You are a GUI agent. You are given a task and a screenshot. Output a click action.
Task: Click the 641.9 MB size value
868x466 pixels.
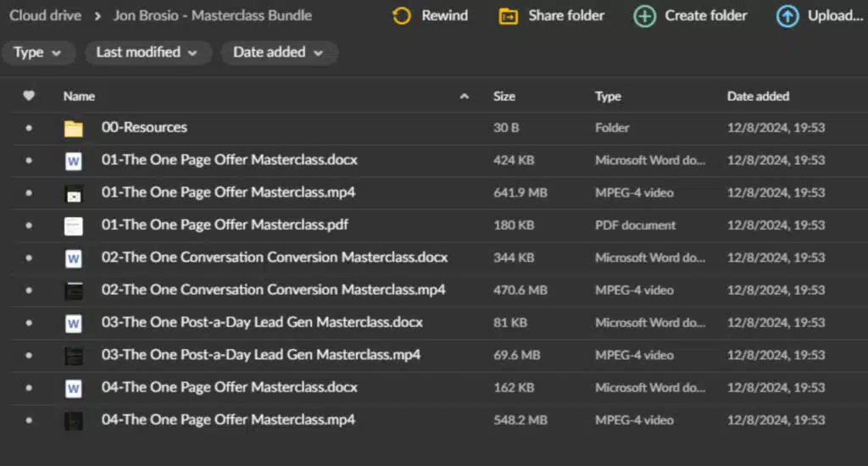pos(520,192)
